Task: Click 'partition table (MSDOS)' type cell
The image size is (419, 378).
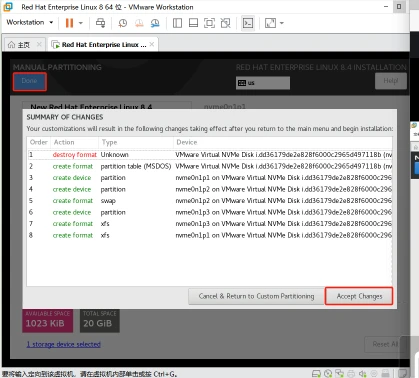Action: coord(136,166)
